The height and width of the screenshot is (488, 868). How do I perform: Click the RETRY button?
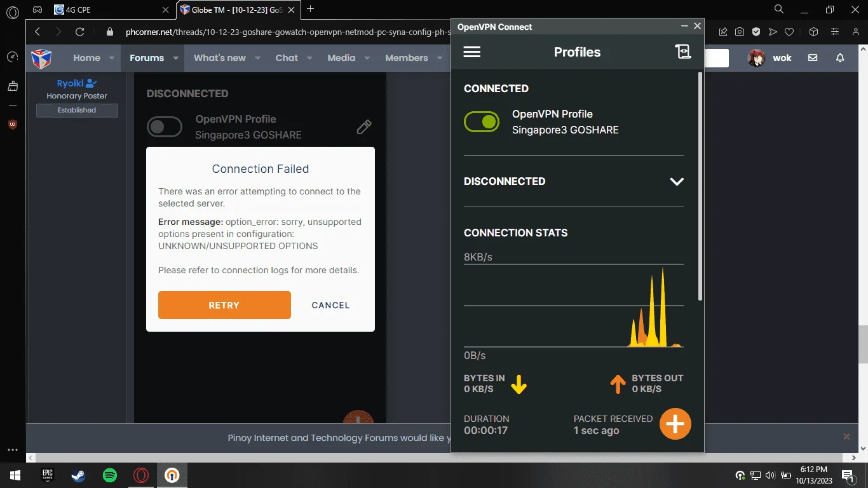pyautogui.click(x=224, y=305)
